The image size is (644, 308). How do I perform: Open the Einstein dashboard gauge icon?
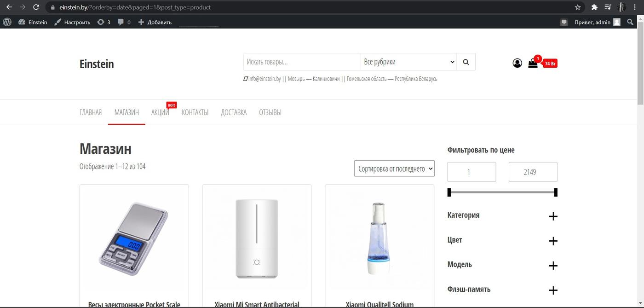click(x=22, y=22)
